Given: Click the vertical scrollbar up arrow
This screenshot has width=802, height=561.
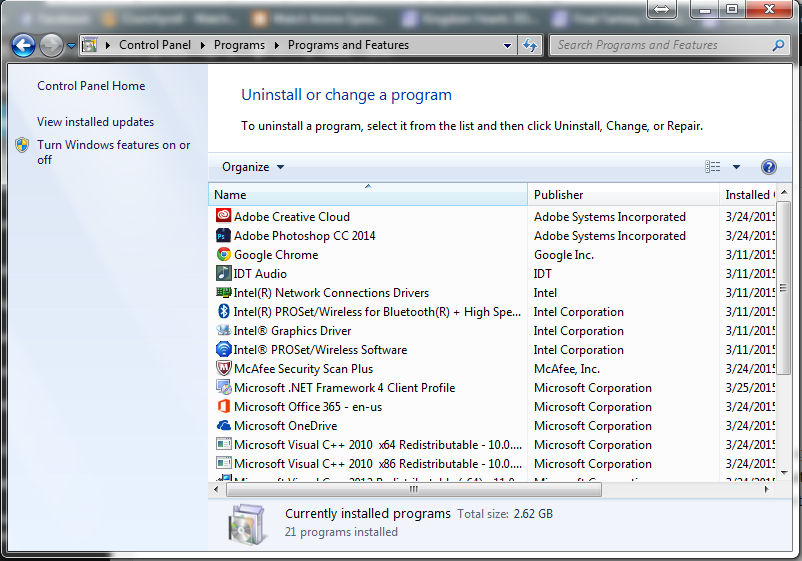Looking at the screenshot, I should click(x=784, y=192).
